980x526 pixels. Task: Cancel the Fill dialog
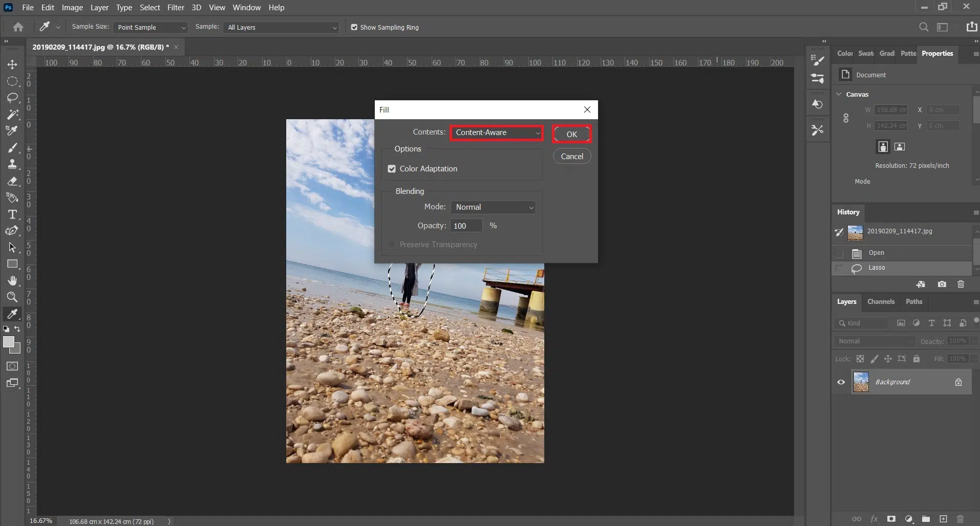click(571, 157)
